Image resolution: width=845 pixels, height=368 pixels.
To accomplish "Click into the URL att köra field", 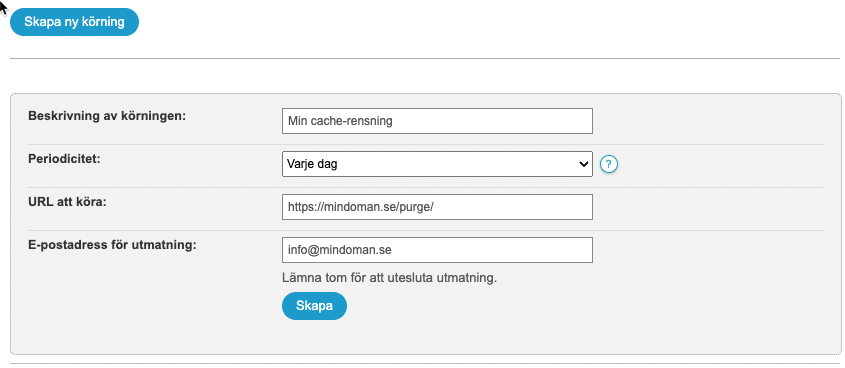I will pyautogui.click(x=437, y=207).
